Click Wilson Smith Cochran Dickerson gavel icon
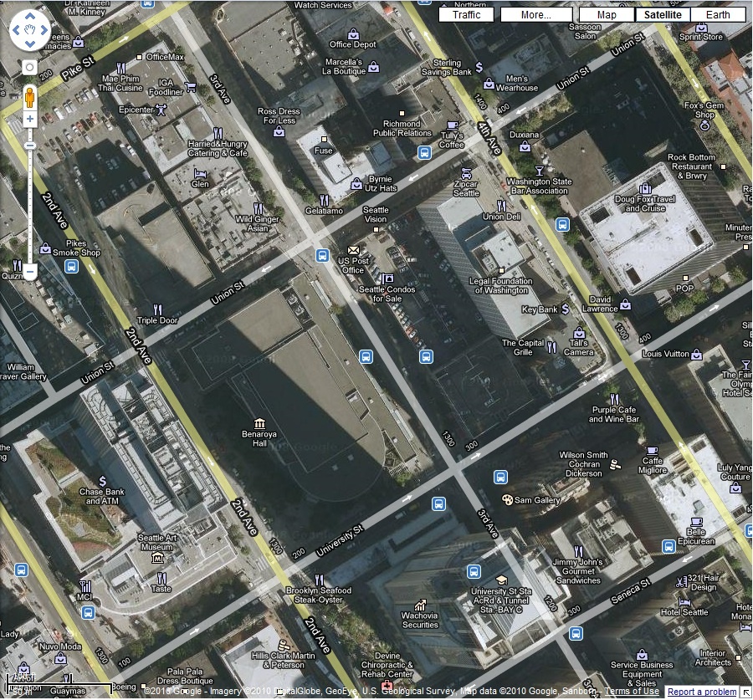753x700 pixels. (x=615, y=464)
